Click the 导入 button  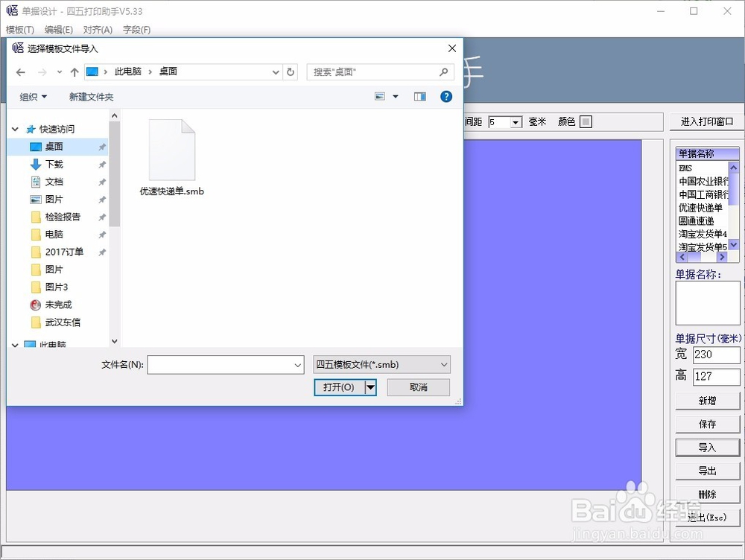[x=707, y=448]
